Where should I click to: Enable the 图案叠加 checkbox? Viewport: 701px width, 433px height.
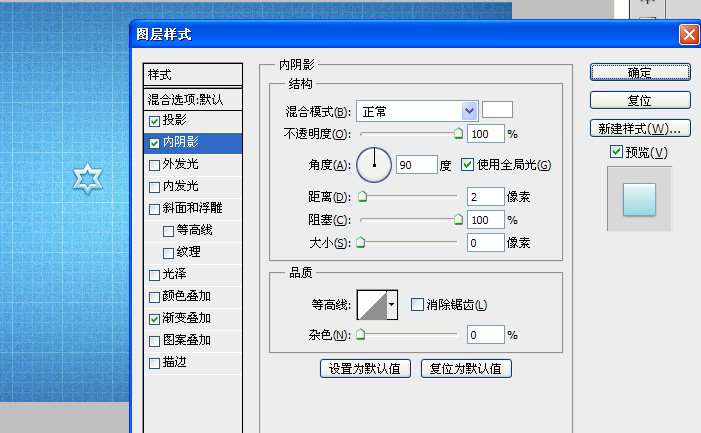(154, 341)
